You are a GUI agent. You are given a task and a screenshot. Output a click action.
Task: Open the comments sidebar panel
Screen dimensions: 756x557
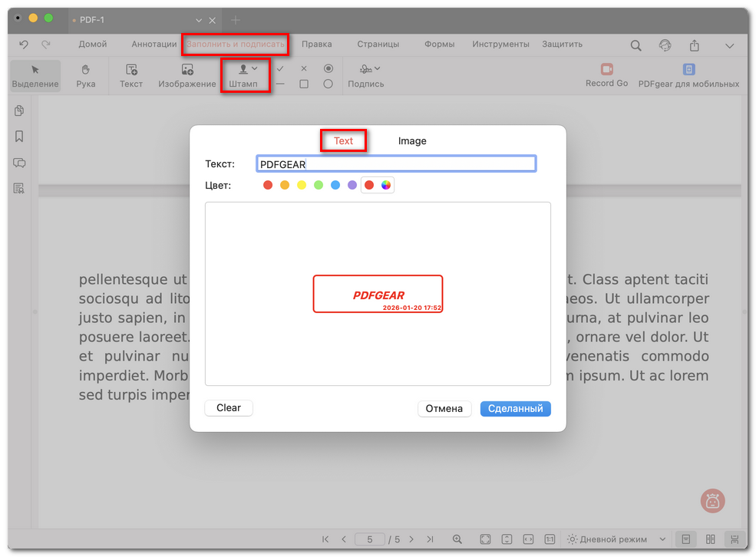coord(19,163)
